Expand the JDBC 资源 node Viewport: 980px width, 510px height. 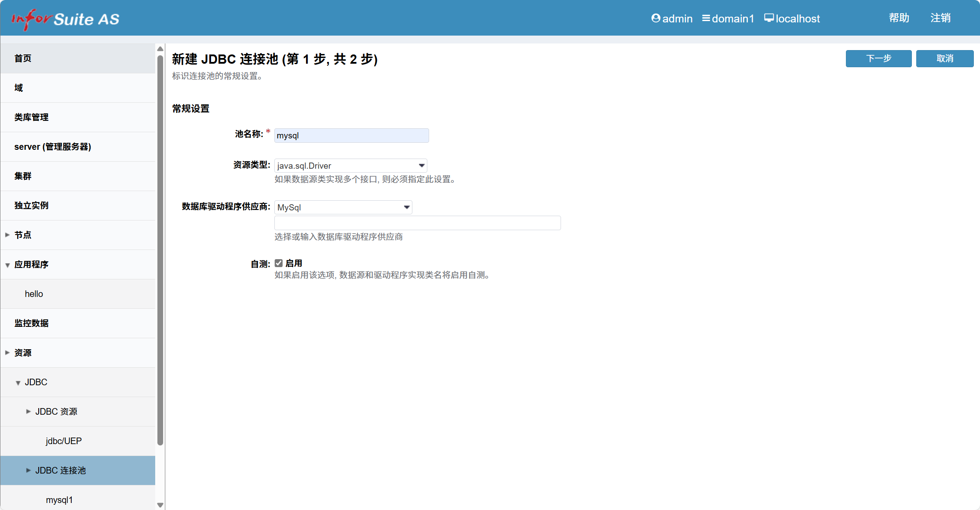coord(29,411)
